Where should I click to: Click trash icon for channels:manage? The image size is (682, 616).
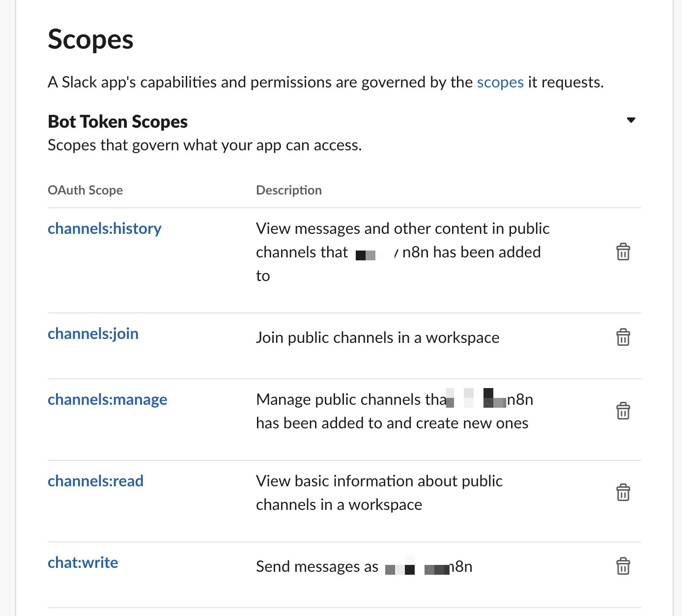(623, 411)
